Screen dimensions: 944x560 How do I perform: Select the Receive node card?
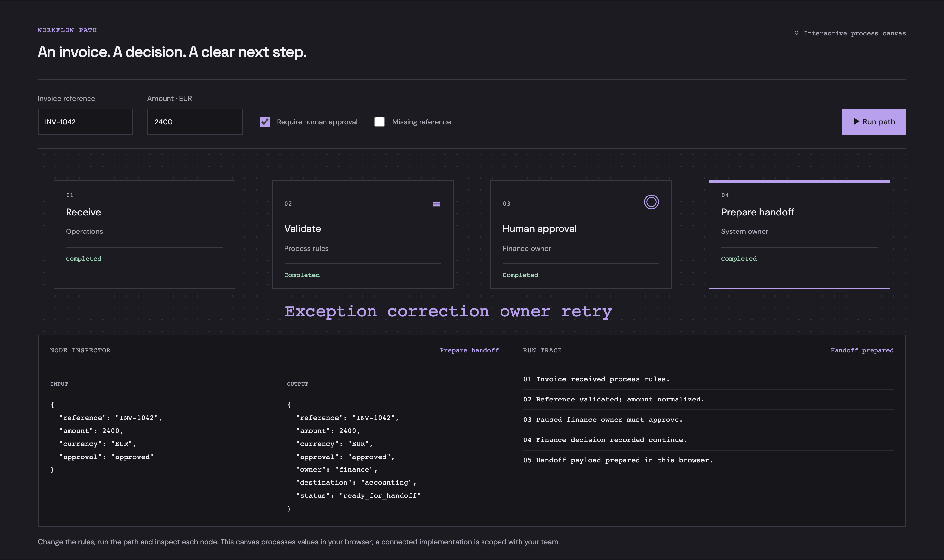145,234
